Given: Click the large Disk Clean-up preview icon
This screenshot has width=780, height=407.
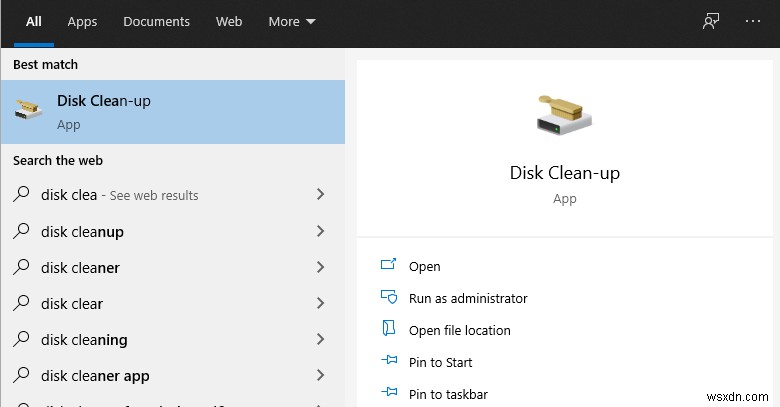Looking at the screenshot, I should click(x=564, y=116).
